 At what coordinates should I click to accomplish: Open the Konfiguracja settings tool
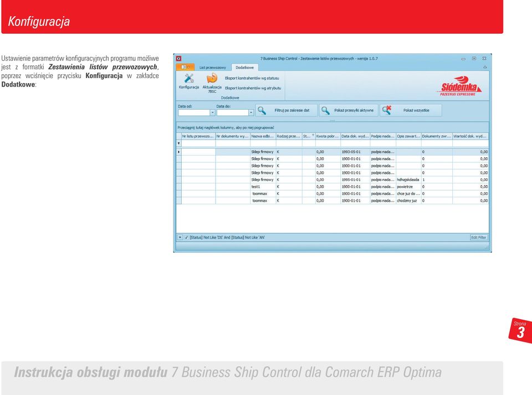(188, 81)
